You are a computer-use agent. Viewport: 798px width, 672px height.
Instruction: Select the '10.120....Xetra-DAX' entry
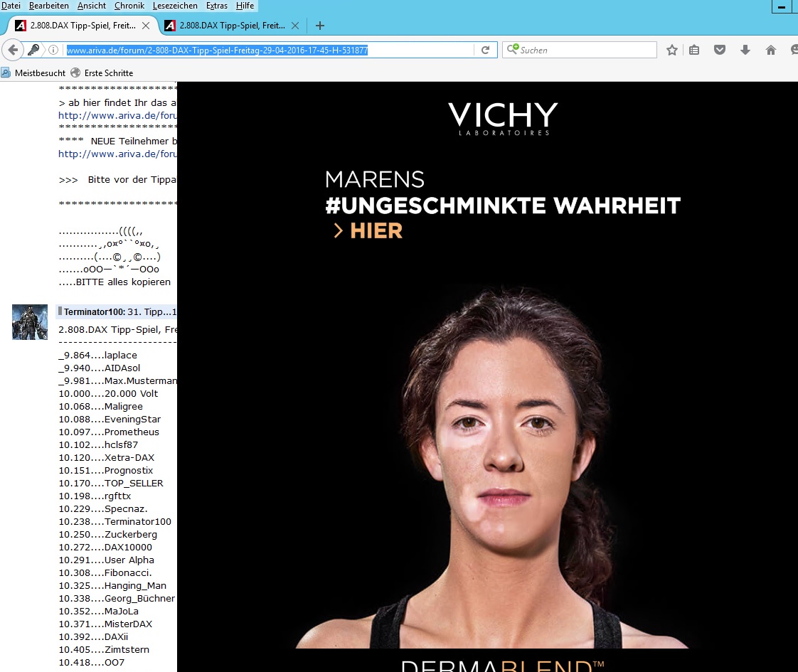tap(107, 457)
